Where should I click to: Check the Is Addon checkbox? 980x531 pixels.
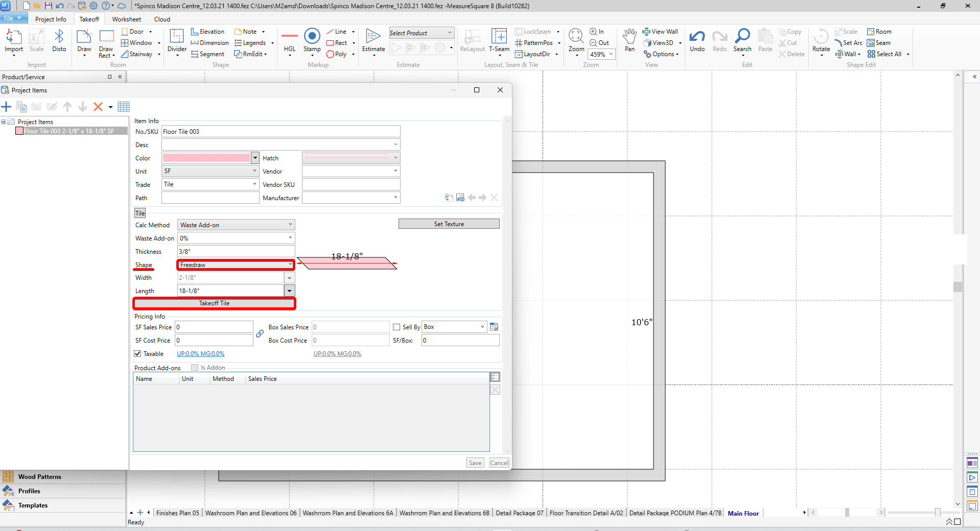coord(195,368)
